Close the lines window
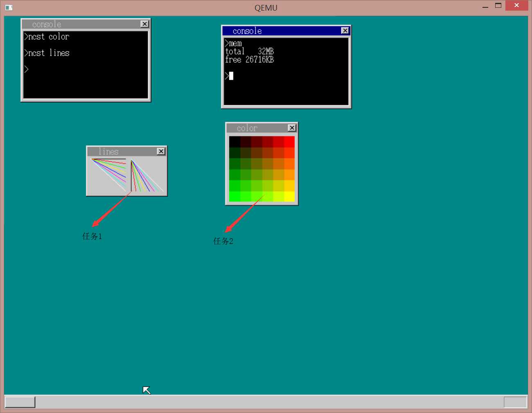Screen dimensions: 532x413 pos(161,151)
